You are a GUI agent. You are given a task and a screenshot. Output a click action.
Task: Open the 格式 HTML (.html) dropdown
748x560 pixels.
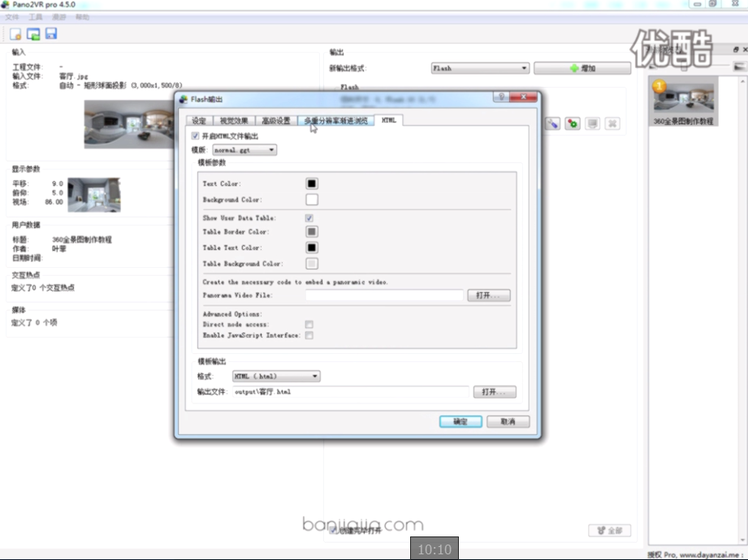coord(276,377)
